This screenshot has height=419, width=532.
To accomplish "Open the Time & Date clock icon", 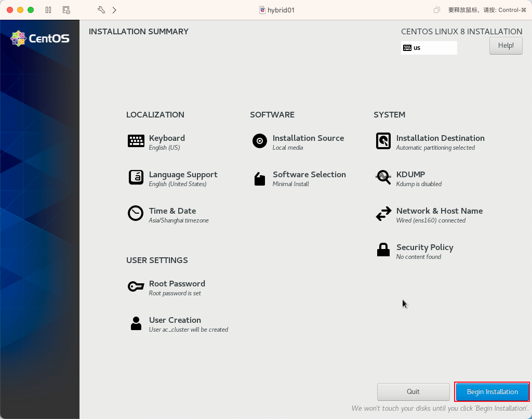I will point(136,213).
